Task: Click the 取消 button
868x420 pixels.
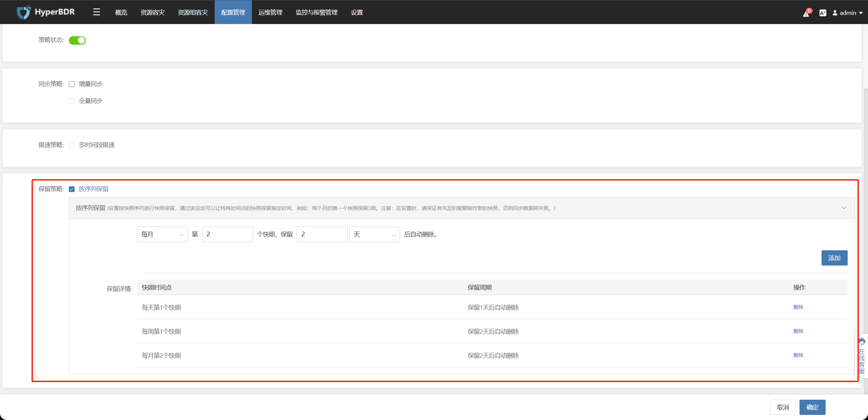Action: pyautogui.click(x=783, y=407)
